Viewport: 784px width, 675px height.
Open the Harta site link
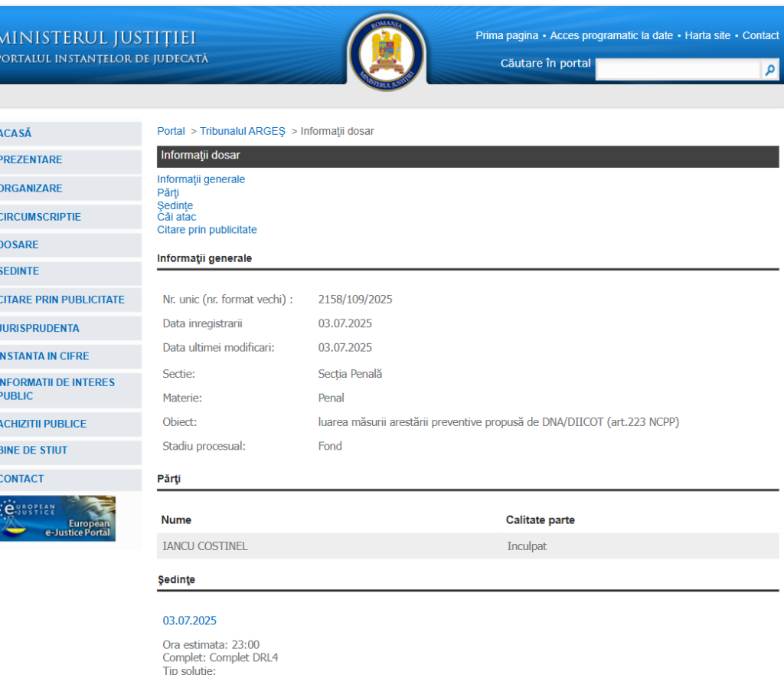[x=707, y=35]
